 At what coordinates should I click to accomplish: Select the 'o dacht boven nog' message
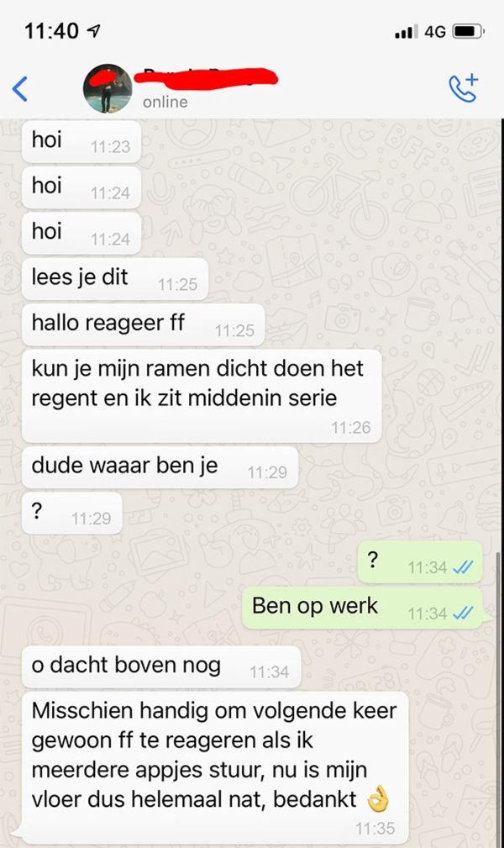(161, 666)
